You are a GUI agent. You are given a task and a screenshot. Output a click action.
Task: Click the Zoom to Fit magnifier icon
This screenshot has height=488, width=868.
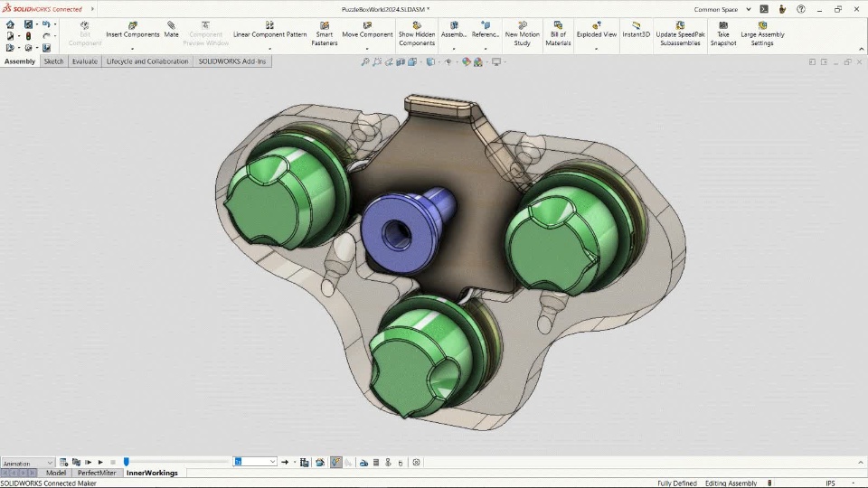coord(364,62)
